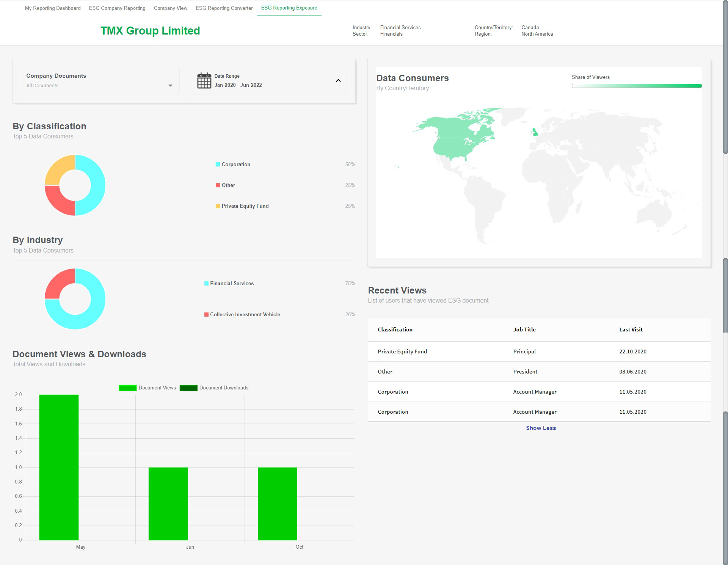The height and width of the screenshot is (565, 728).
Task: Toggle the Document Views legend item
Action: tap(147, 388)
